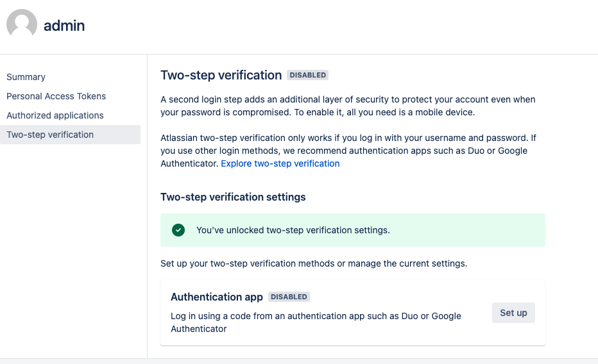Click the admin username text

(x=64, y=26)
